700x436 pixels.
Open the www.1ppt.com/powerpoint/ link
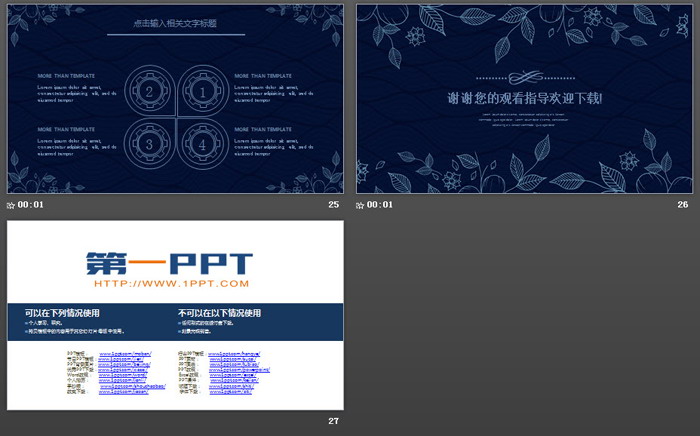tap(240, 370)
